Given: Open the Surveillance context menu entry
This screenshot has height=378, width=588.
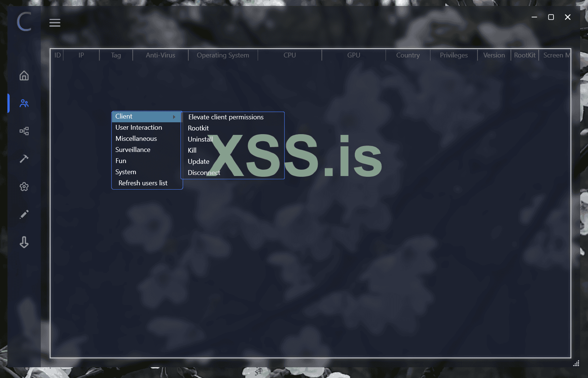Looking at the screenshot, I should 147,150.
